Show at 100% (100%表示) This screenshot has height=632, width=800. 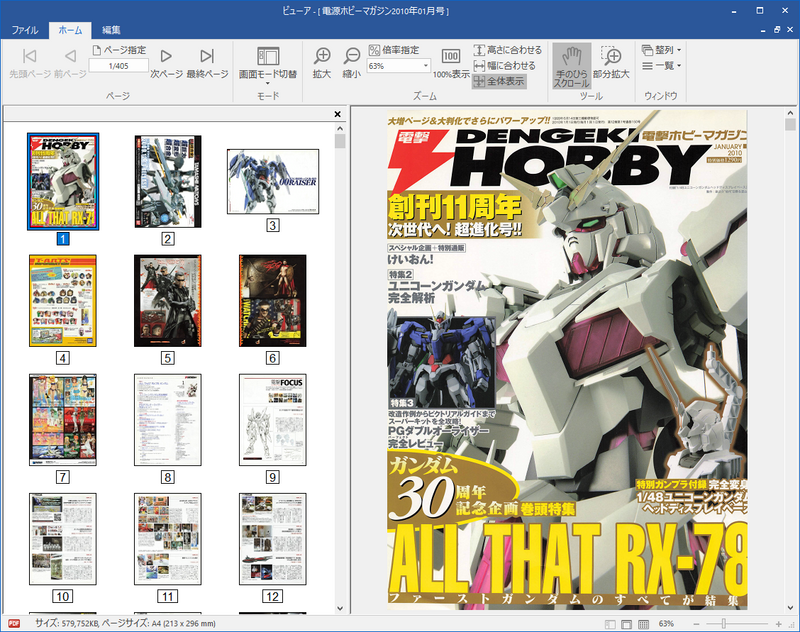coord(451,63)
